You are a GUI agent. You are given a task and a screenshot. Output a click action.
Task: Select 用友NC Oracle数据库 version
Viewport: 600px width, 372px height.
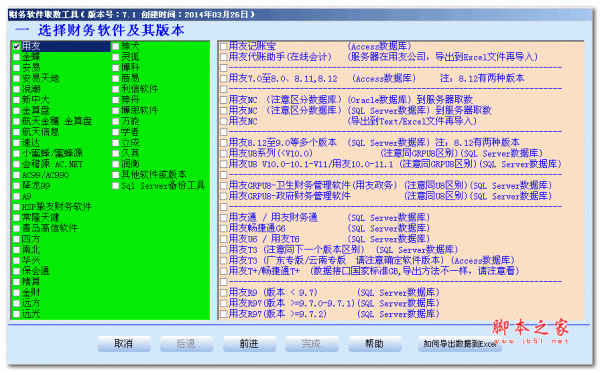224,100
